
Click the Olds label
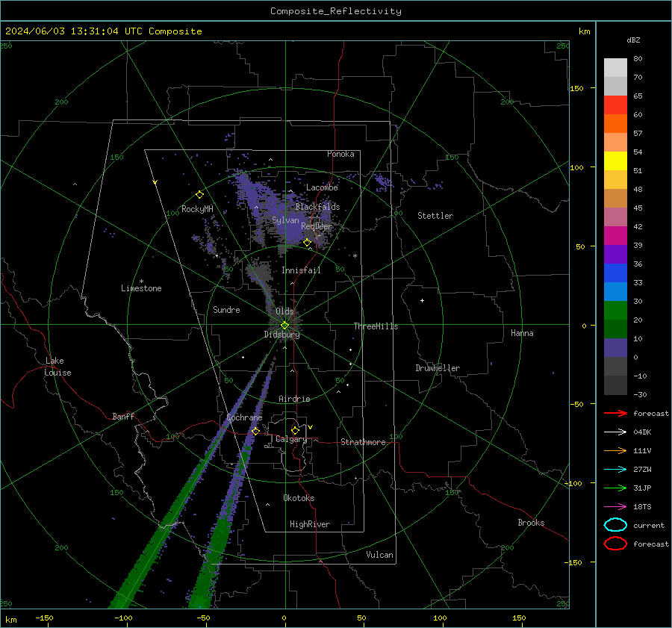pos(284,311)
